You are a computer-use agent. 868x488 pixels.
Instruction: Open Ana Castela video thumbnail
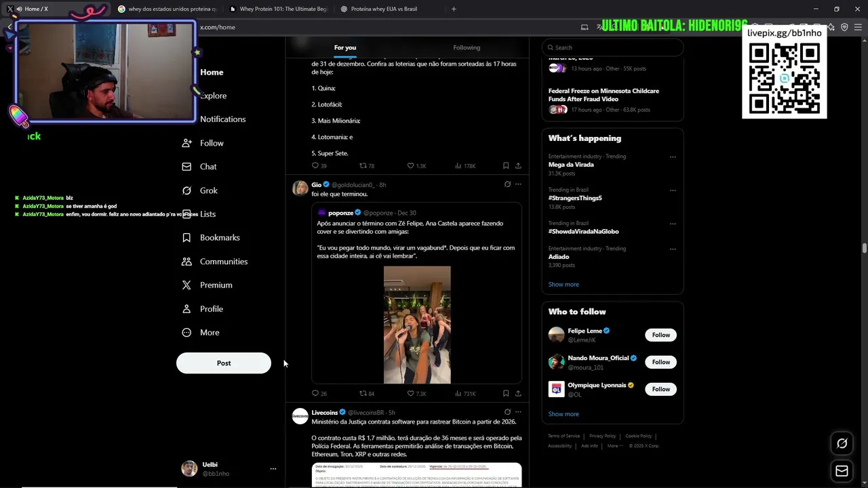[x=417, y=325]
